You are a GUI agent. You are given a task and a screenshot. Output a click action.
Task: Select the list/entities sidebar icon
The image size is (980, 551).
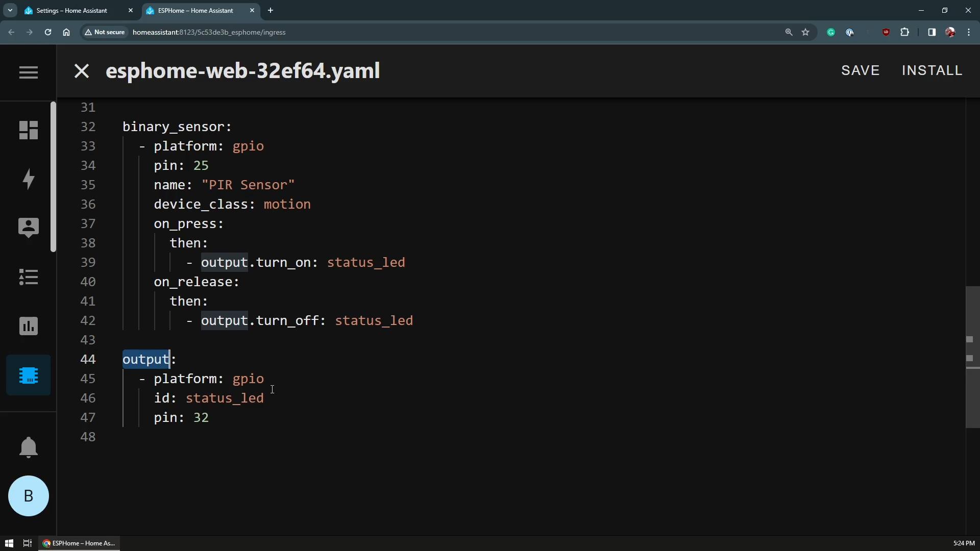click(x=28, y=277)
